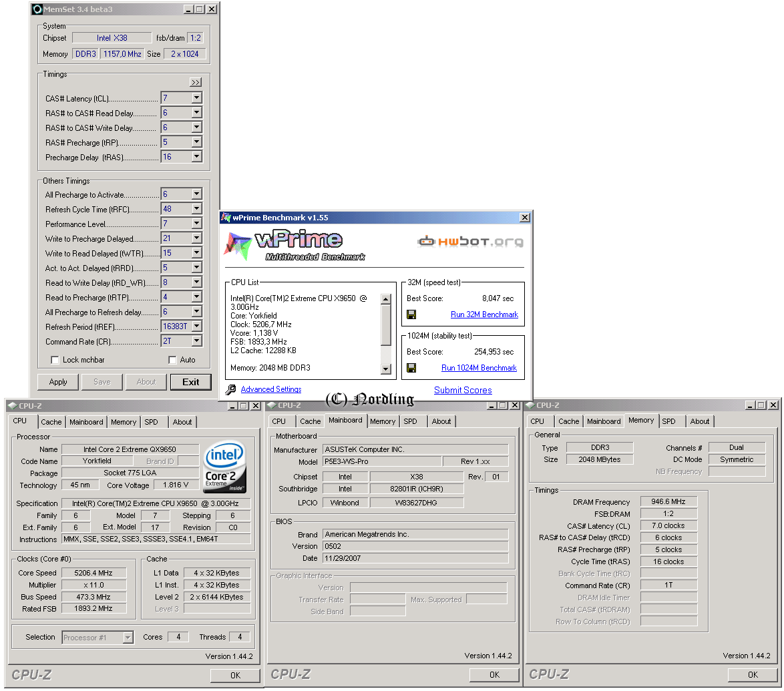
Task: Click the Advanced Settings wrench icon
Action: tap(230, 389)
